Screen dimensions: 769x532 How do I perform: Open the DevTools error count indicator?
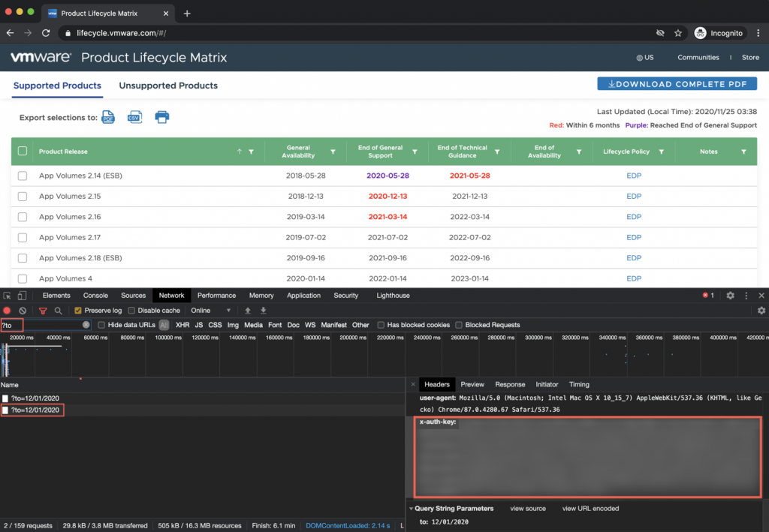point(708,296)
